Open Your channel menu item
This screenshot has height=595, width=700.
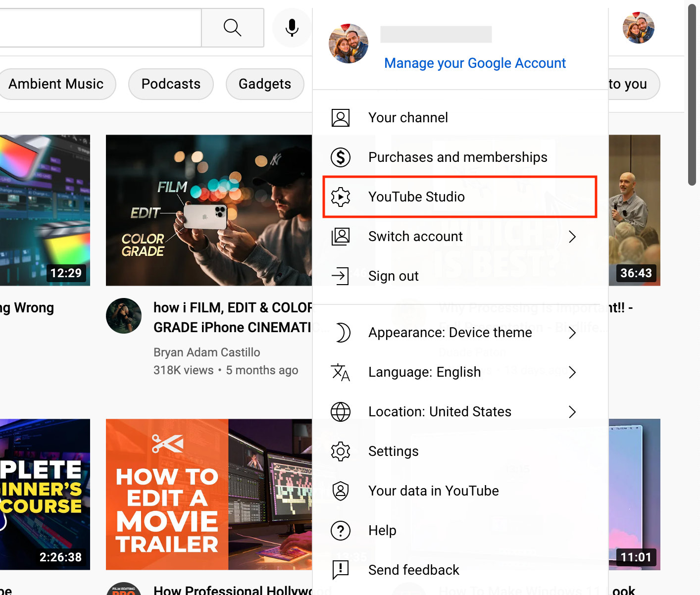pos(408,118)
